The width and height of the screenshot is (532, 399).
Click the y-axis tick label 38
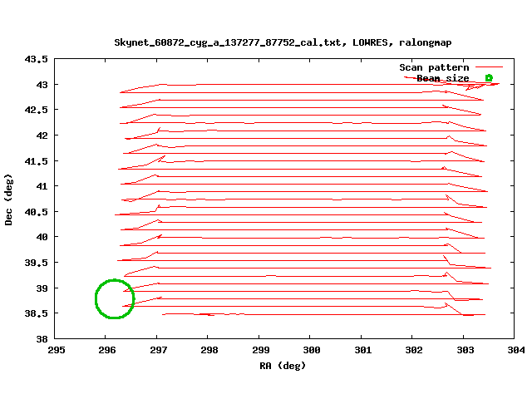pyautogui.click(x=42, y=339)
